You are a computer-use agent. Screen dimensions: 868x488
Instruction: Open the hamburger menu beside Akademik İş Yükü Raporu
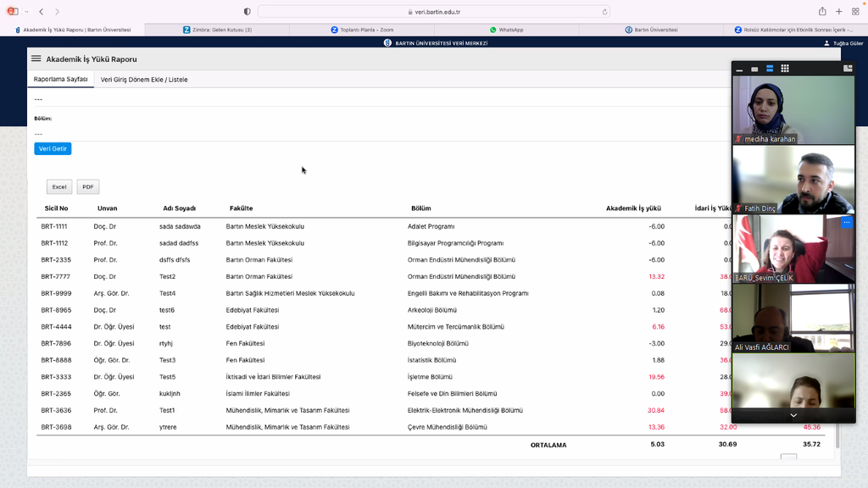[x=36, y=59]
